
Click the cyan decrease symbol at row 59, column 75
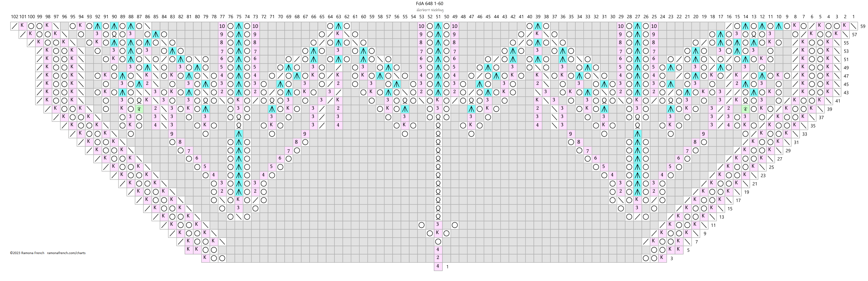point(239,26)
